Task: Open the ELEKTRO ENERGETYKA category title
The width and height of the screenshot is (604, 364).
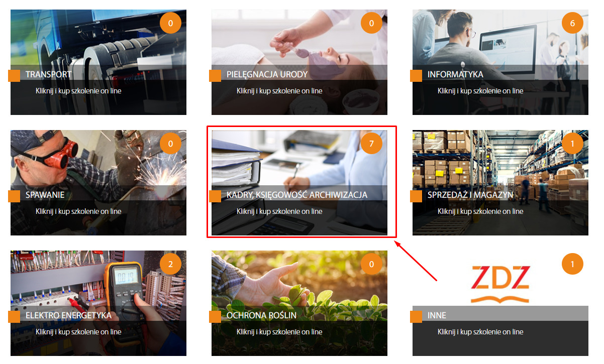Action: pyautogui.click(x=68, y=315)
